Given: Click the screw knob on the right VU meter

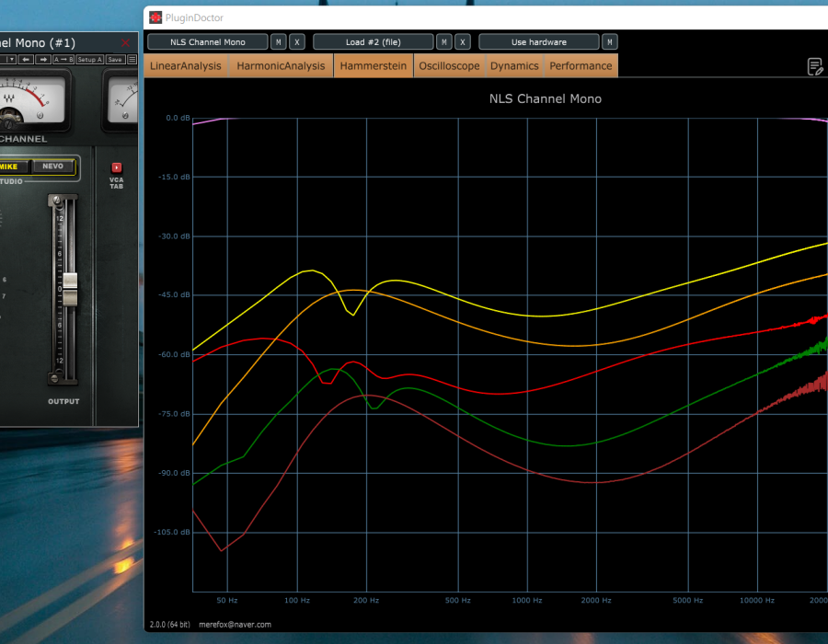Looking at the screenshot, I should 125,115.
